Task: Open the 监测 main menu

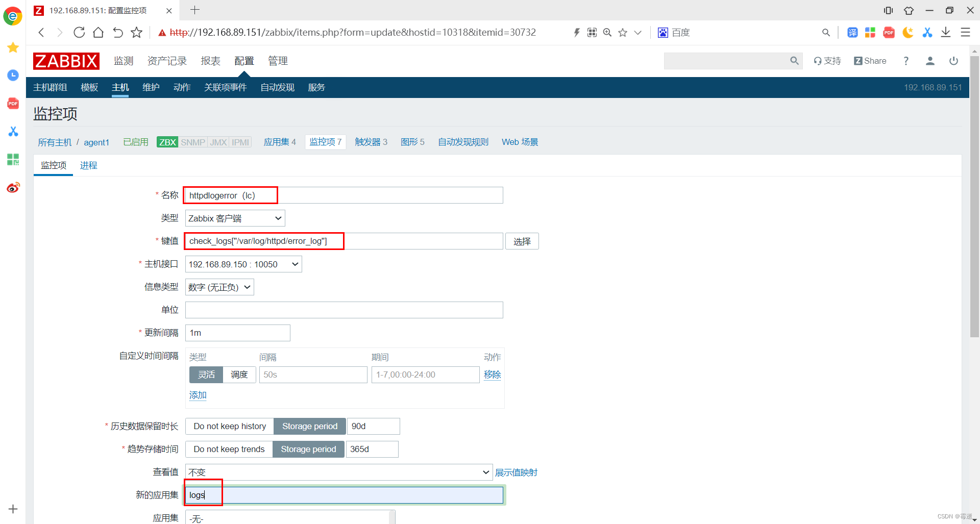Action: [124, 61]
